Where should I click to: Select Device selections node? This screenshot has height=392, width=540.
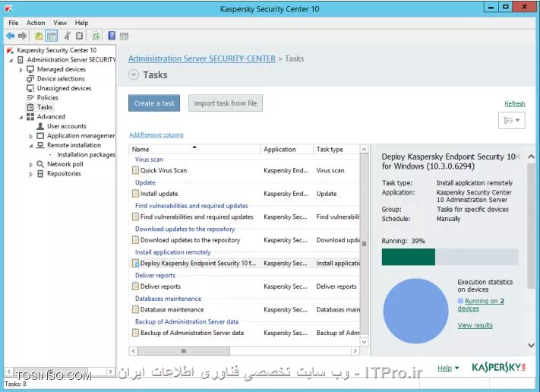tap(61, 78)
